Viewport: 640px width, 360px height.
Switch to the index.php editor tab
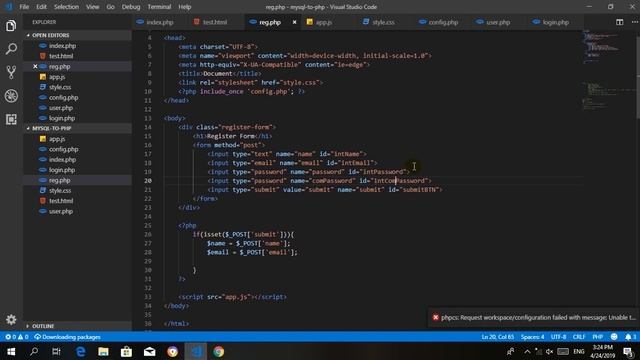point(159,22)
